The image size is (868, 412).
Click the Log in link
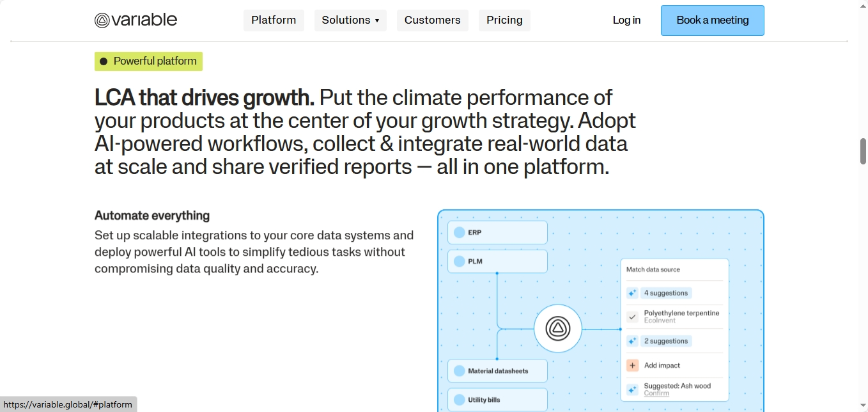point(626,20)
